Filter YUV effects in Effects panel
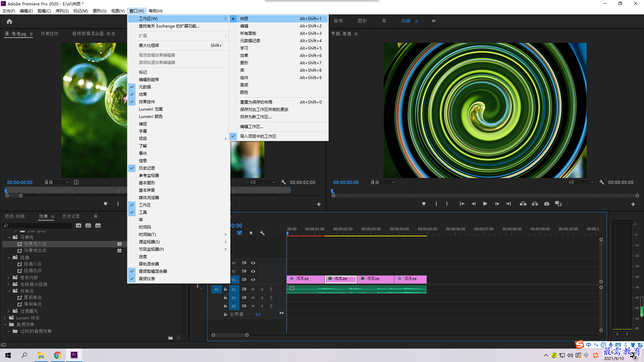This screenshot has height=362, width=644. click(x=98, y=226)
